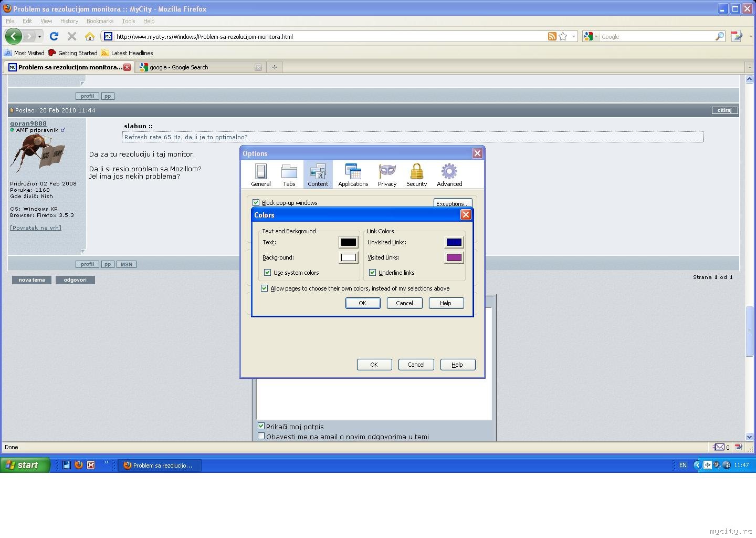Open the search engine selector dropdown
Screen dimensions: 756x538
pyautogui.click(x=591, y=36)
